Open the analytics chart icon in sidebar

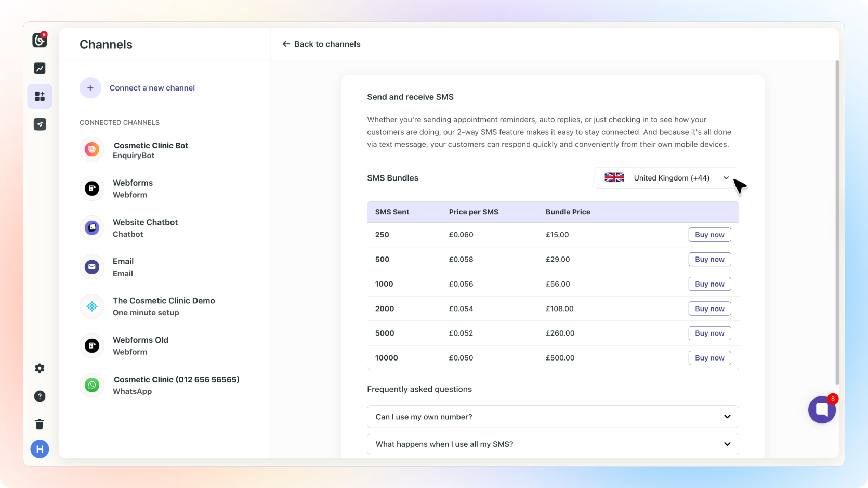tap(40, 68)
